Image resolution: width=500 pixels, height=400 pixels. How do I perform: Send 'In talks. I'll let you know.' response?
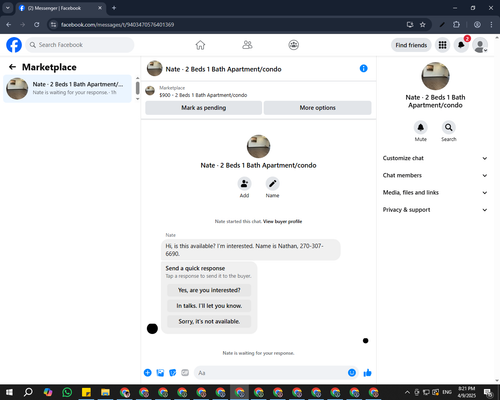[x=209, y=306]
